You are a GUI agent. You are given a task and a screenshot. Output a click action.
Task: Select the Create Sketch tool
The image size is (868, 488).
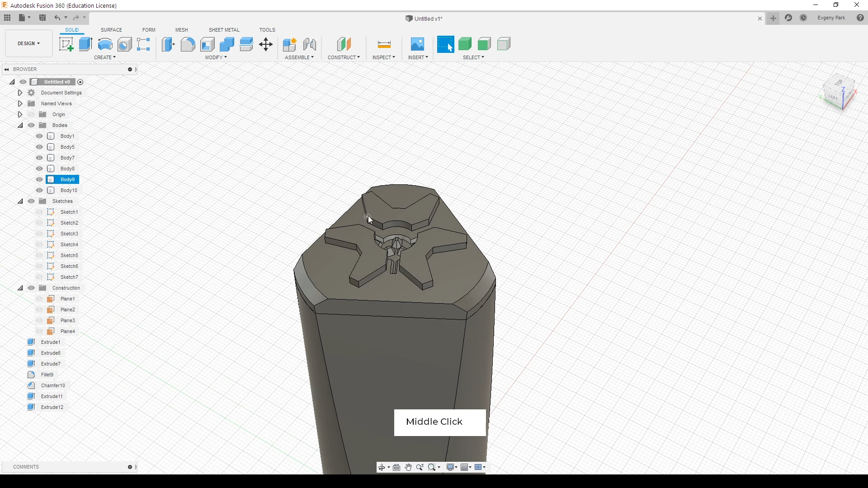click(66, 44)
